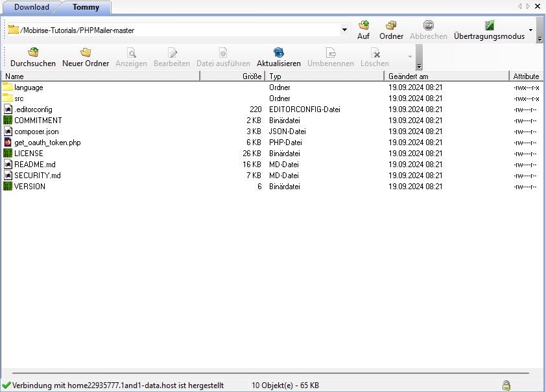The height and width of the screenshot is (392, 546).
Task: Click the Auf (go up) folder icon
Action: tap(364, 26)
